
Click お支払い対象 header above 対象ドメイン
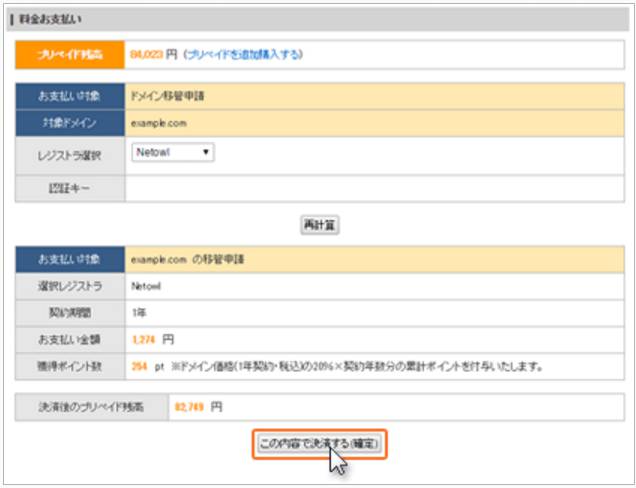click(x=70, y=96)
